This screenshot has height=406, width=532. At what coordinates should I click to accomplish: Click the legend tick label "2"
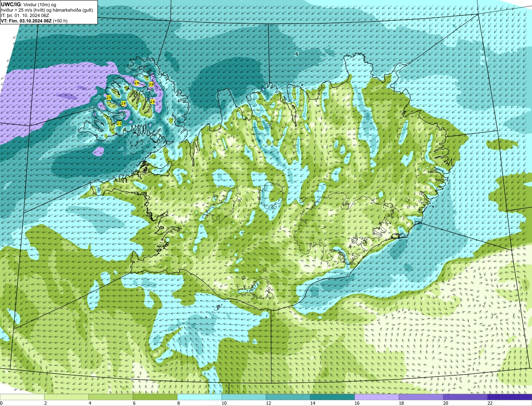[45, 403]
